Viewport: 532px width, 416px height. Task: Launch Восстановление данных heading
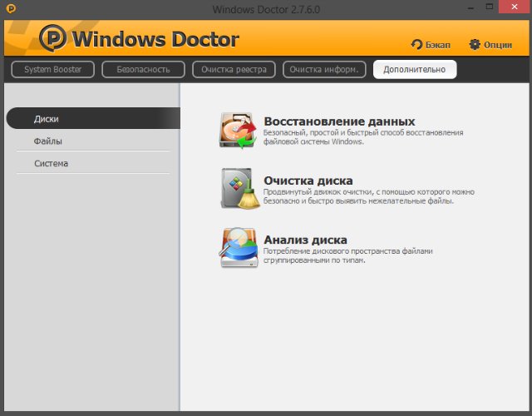[339, 121]
